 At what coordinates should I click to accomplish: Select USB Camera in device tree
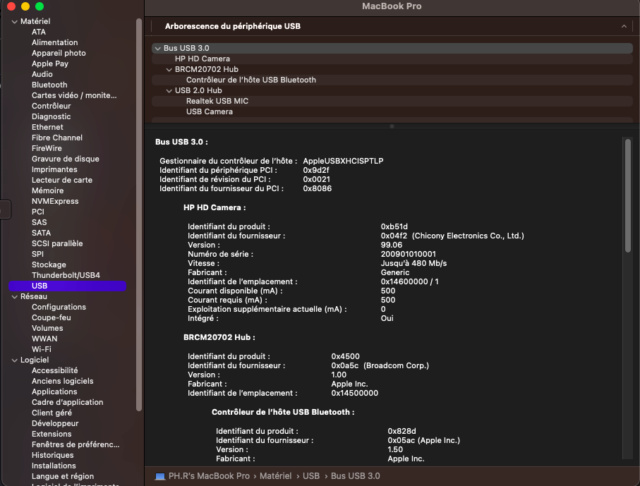click(392, 112)
